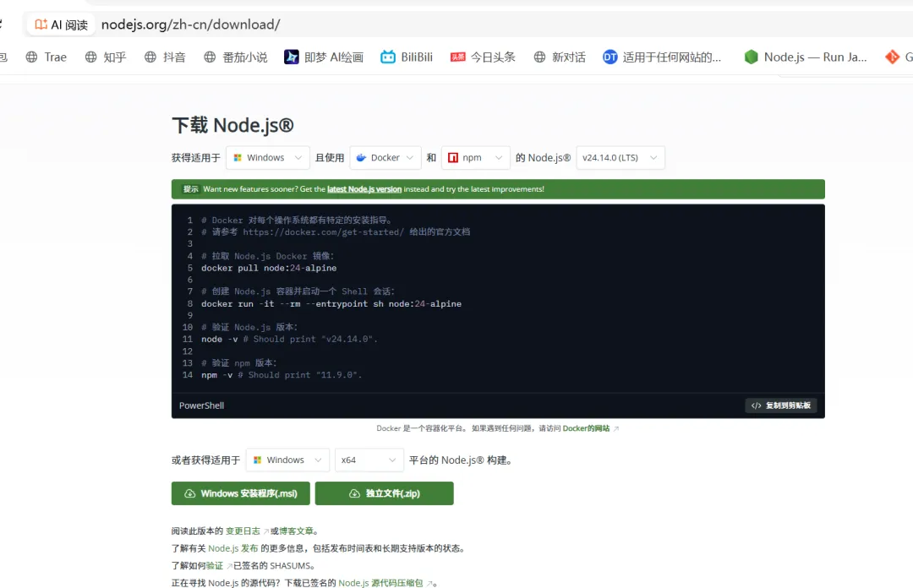Open the 抖音 bookmark
The height and width of the screenshot is (588, 913).
(x=165, y=57)
